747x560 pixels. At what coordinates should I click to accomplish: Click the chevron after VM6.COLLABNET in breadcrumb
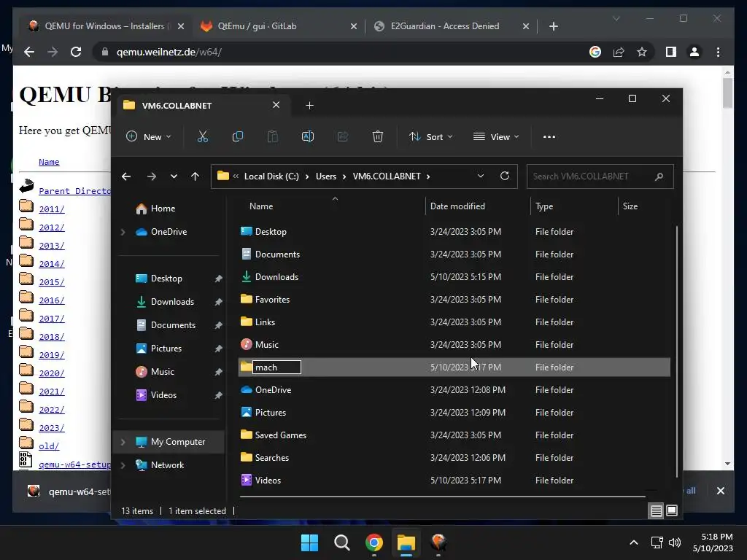(428, 176)
